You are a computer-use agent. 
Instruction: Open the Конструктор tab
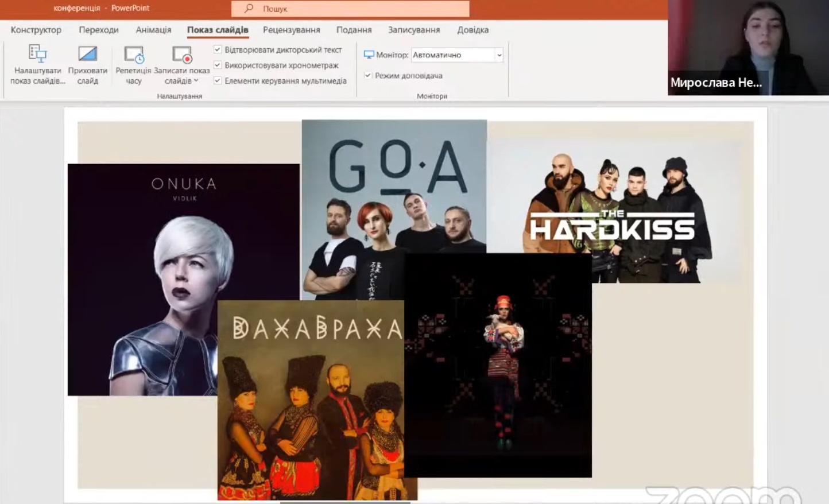point(36,30)
